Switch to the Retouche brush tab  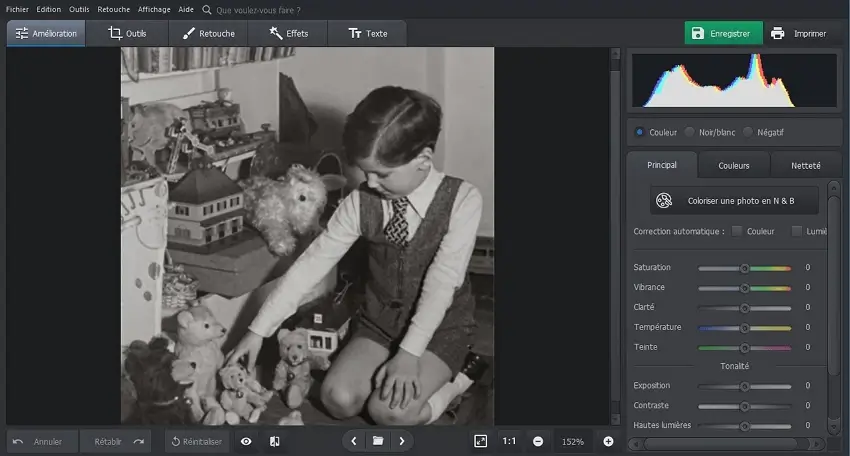coord(208,33)
